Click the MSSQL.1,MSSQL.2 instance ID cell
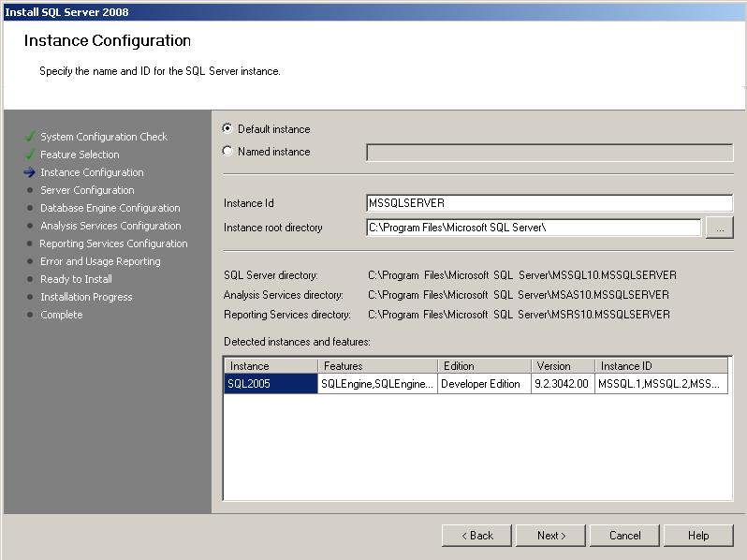 pyautogui.click(x=661, y=384)
